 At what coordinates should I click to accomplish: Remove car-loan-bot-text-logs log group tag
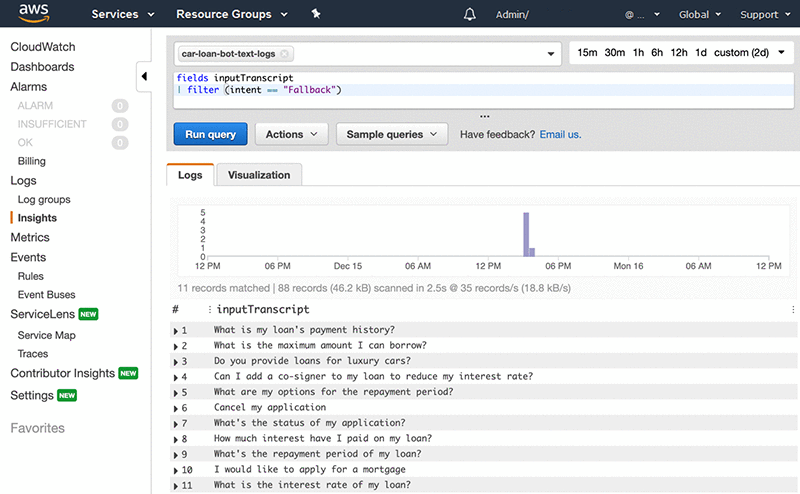(285, 54)
